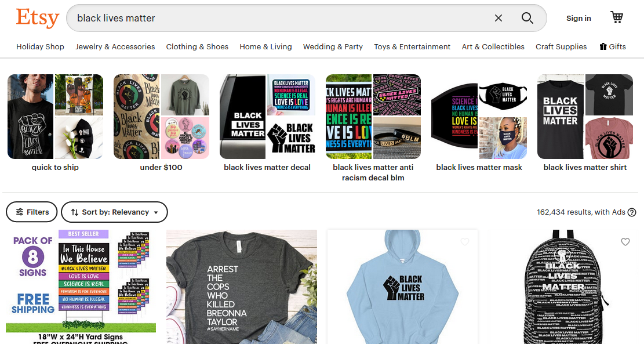Image resolution: width=644 pixels, height=344 pixels.
Task: Click the Etsy logo
Action: [x=37, y=17]
